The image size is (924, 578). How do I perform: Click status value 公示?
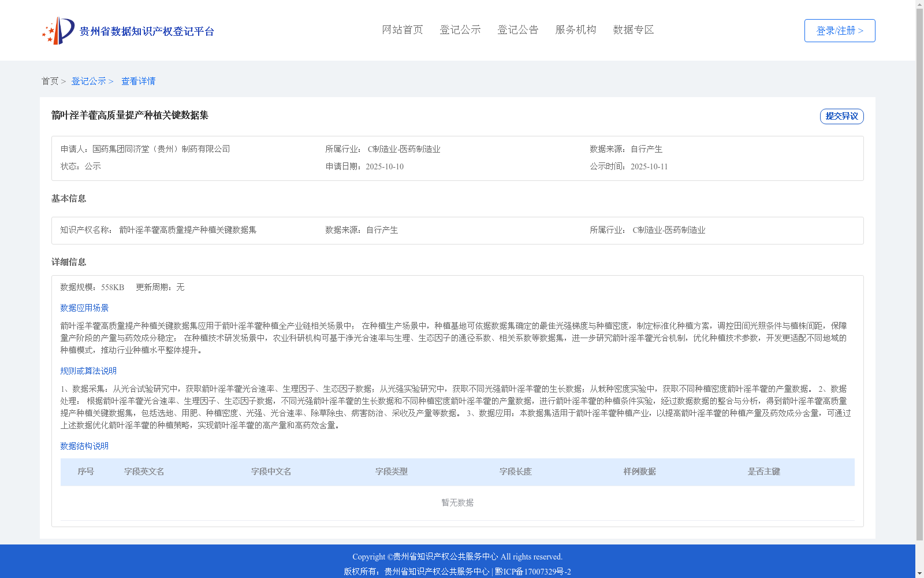click(x=93, y=166)
